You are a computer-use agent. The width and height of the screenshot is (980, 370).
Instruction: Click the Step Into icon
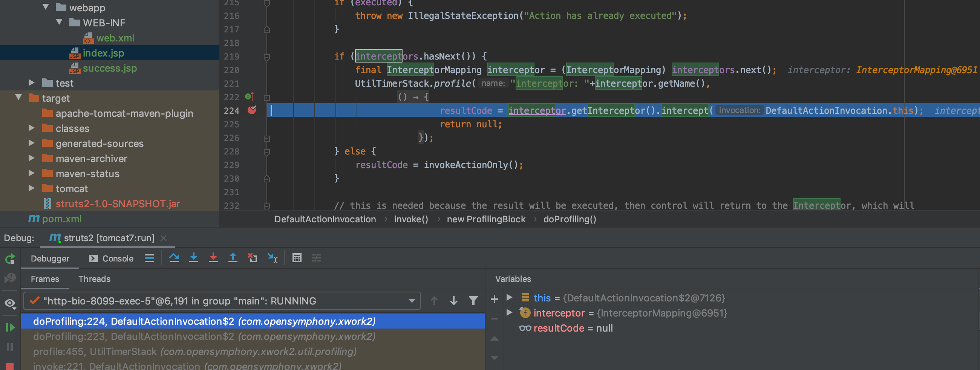194,258
